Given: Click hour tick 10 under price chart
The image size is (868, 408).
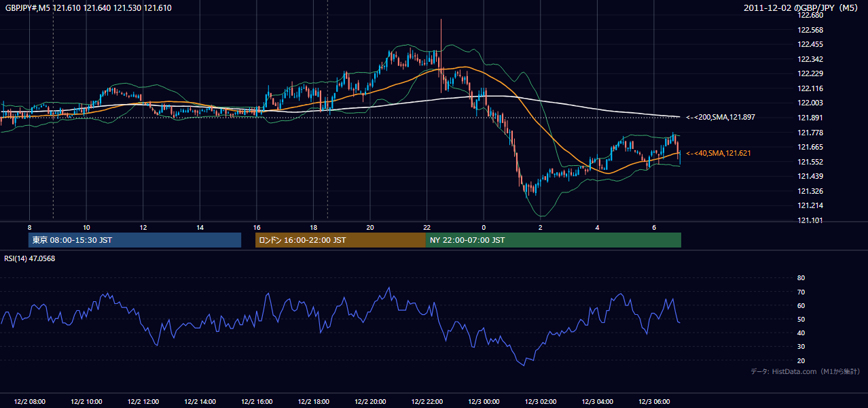Looking at the screenshot, I should point(86,227).
